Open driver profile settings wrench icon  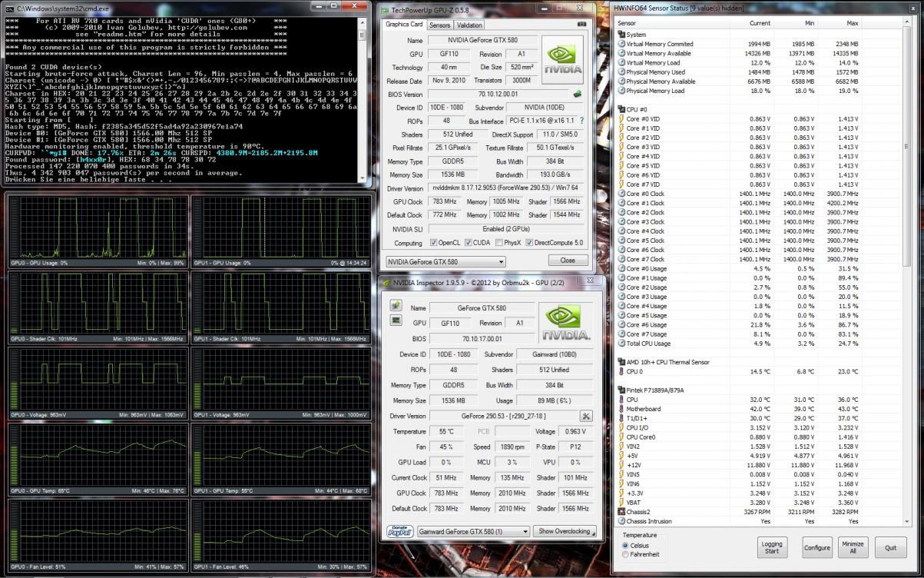coord(586,416)
